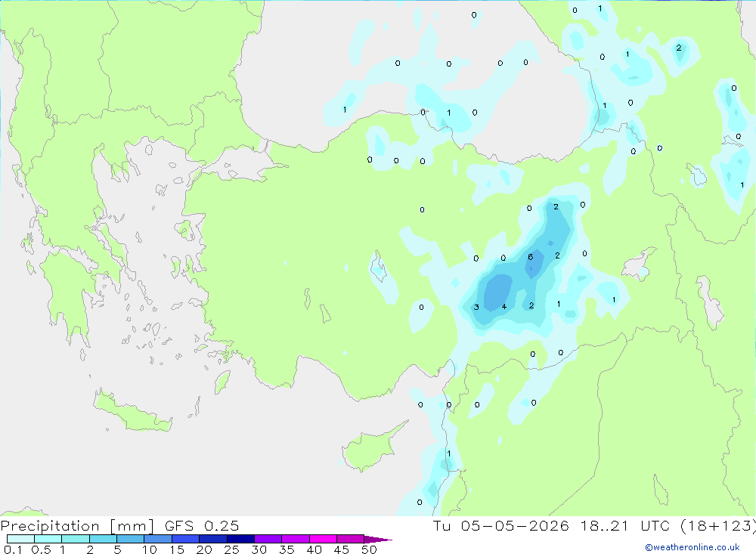
Task: Click the island of Crete
Action: (132, 413)
